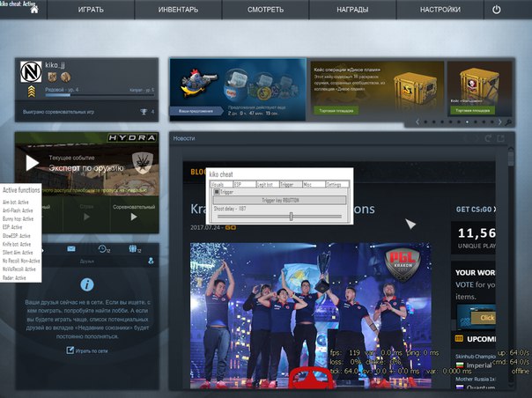Click the Trigger key RBUTTON button
Screen dimensions: 532x398
(x=281, y=200)
